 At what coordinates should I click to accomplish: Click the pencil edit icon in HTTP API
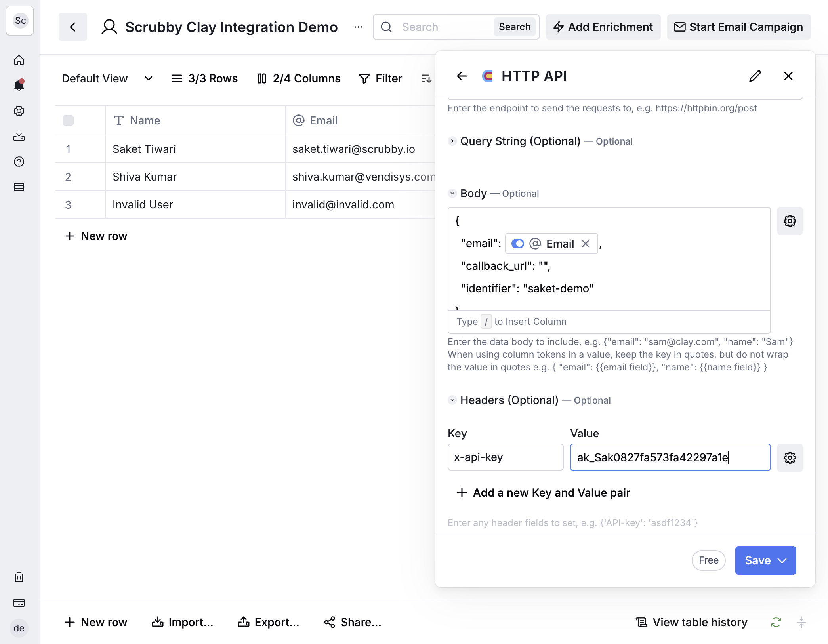(755, 76)
